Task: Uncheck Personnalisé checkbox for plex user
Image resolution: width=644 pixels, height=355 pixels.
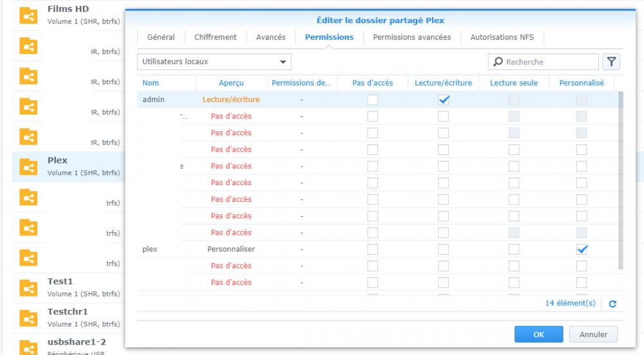Action: coord(582,250)
